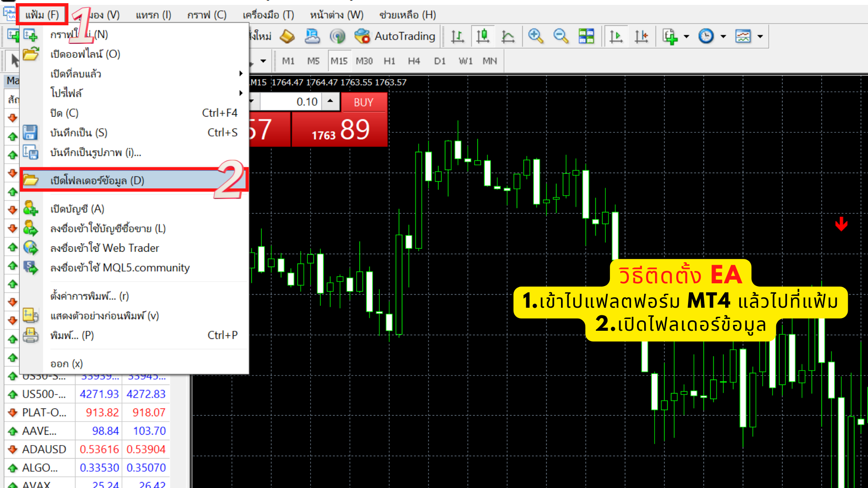
Task: Select the M1 timeframe
Action: point(288,61)
